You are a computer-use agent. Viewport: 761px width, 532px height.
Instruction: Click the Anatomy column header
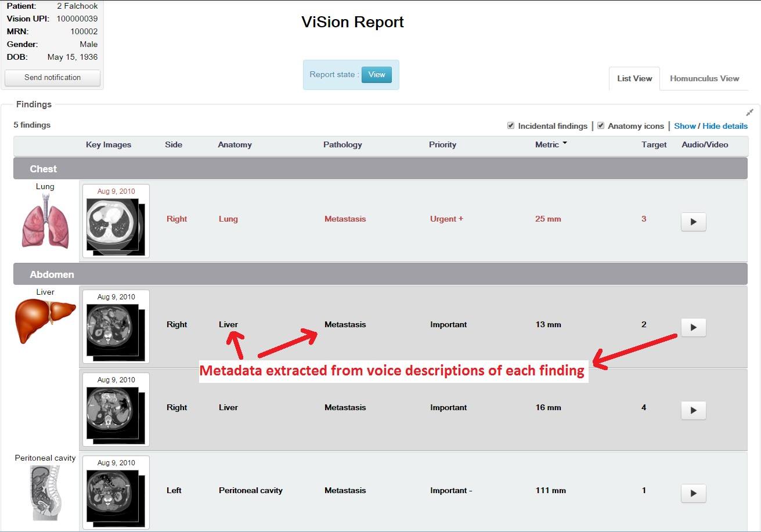(235, 144)
